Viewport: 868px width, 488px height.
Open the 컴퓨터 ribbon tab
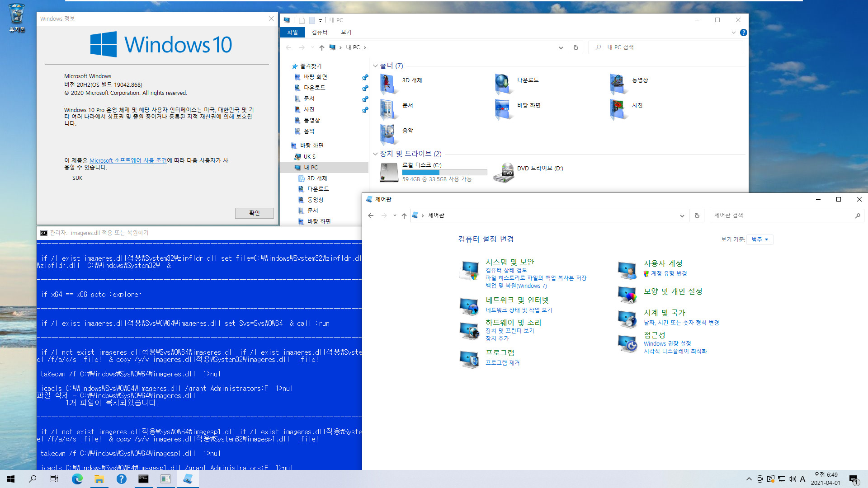(319, 32)
